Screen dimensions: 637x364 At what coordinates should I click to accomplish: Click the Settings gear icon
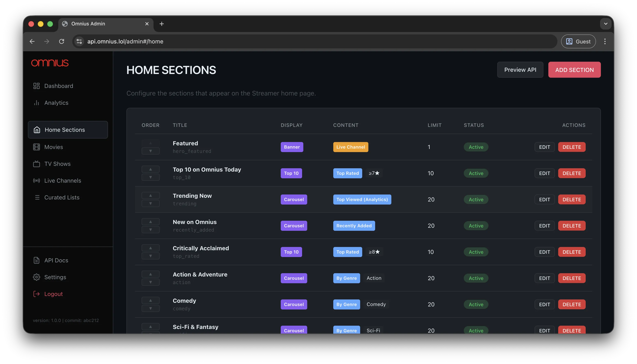[x=37, y=277]
